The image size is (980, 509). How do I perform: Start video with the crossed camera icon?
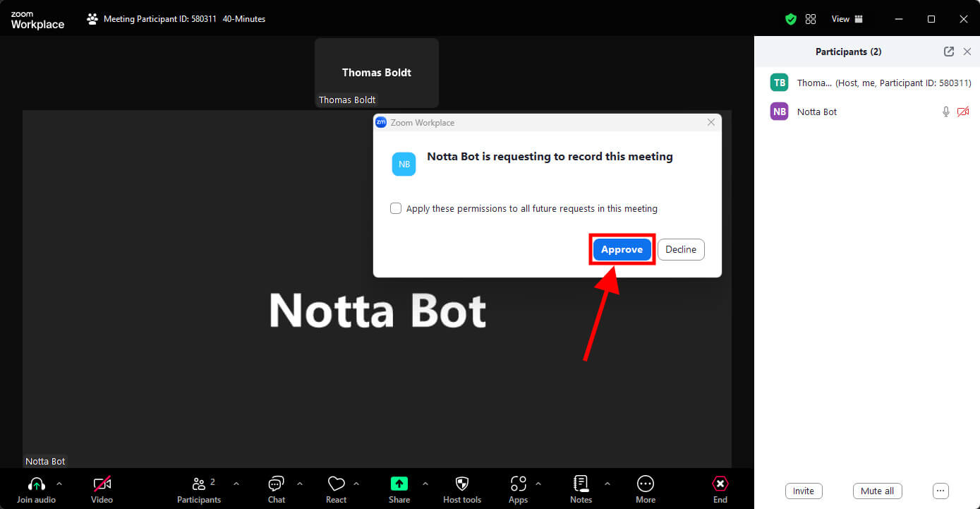[x=102, y=484]
